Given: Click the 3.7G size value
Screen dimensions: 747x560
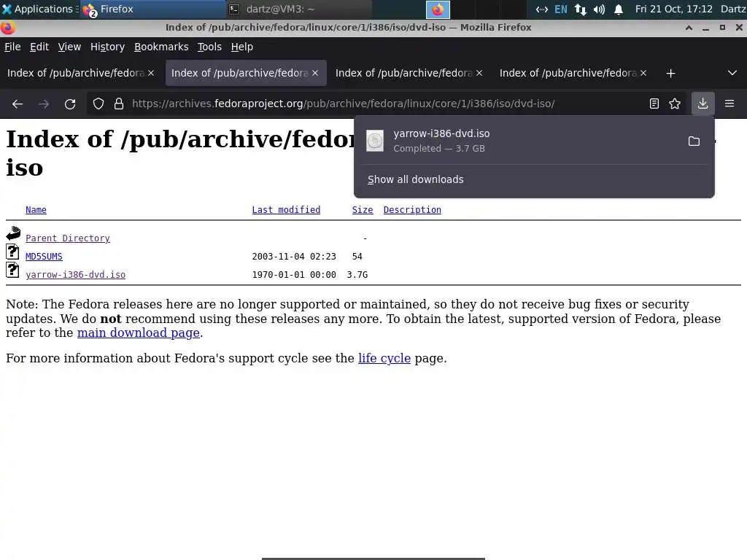Looking at the screenshot, I should point(357,275).
